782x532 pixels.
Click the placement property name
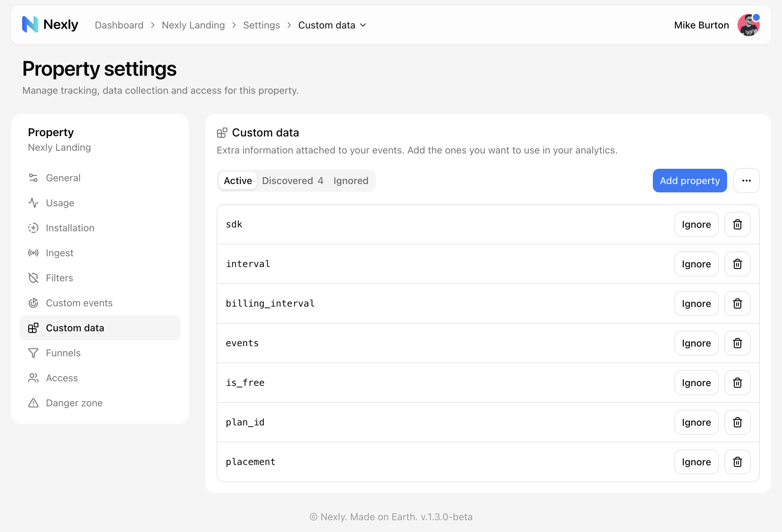tap(250, 462)
